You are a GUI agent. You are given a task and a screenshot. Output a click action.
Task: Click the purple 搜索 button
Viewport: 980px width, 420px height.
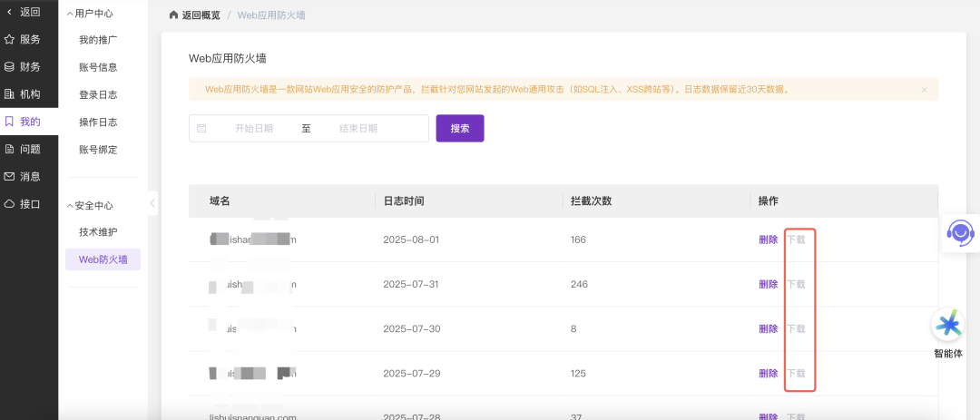point(460,128)
